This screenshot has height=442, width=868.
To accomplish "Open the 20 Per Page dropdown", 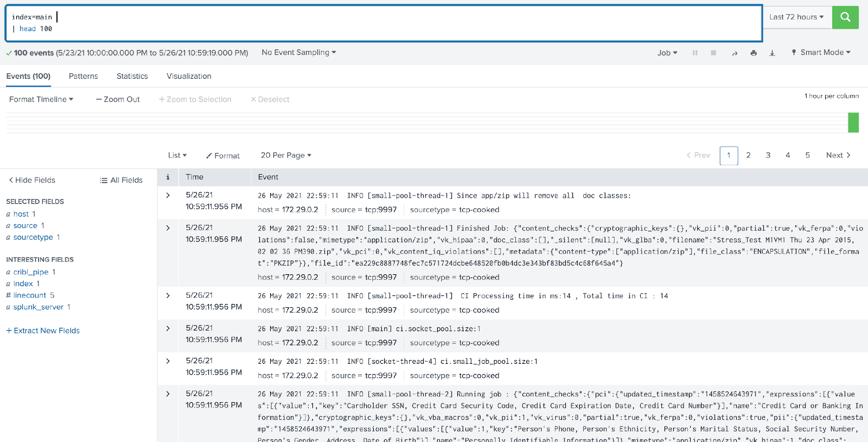I will click(286, 155).
